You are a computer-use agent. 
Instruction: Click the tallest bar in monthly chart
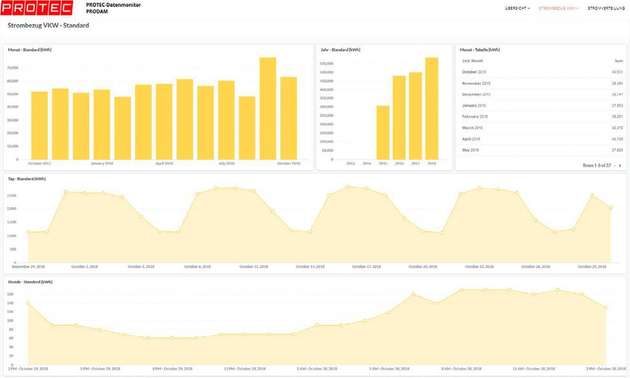[268, 108]
